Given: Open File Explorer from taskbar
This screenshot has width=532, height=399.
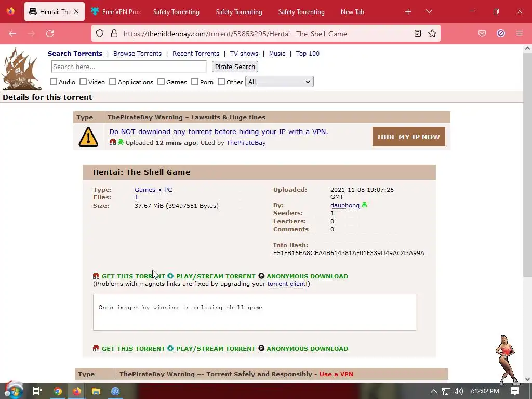Looking at the screenshot, I should point(96,391).
